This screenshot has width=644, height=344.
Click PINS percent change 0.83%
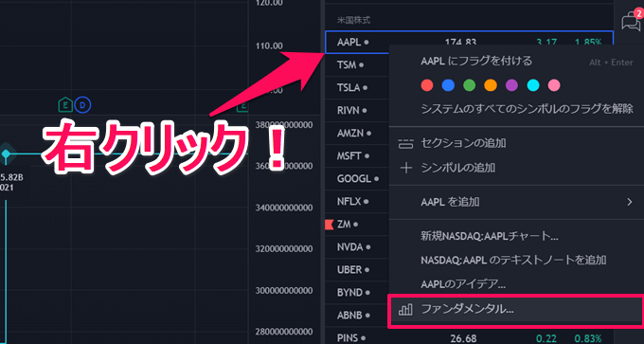pos(588,338)
